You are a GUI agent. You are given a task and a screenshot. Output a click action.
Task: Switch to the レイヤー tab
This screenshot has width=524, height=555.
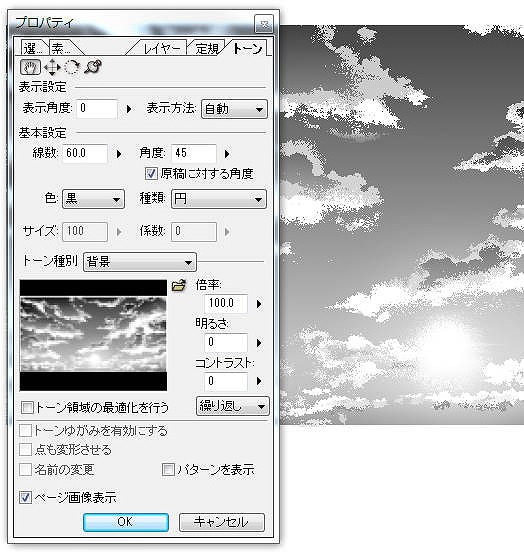[161, 48]
